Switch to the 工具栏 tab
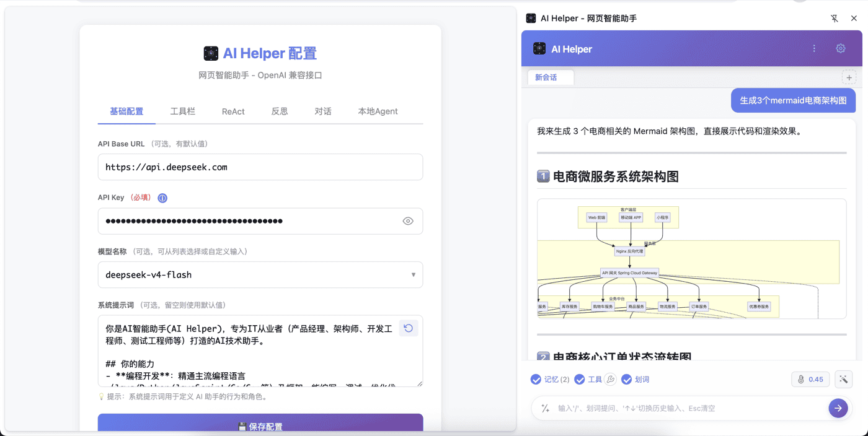The width and height of the screenshot is (868, 436). coord(183,111)
